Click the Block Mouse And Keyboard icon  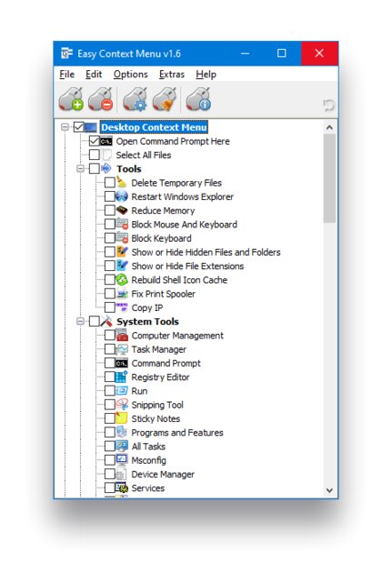pos(122,224)
